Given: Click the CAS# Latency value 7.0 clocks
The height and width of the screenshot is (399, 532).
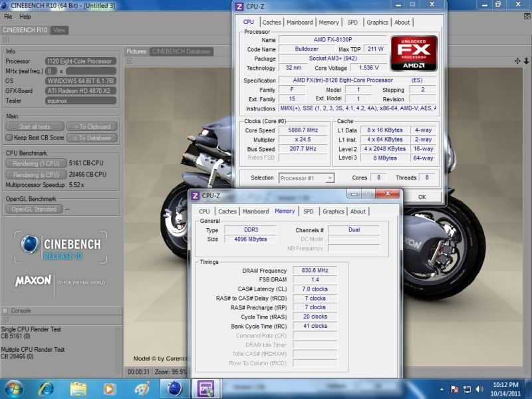Looking at the screenshot, I should (315, 289).
